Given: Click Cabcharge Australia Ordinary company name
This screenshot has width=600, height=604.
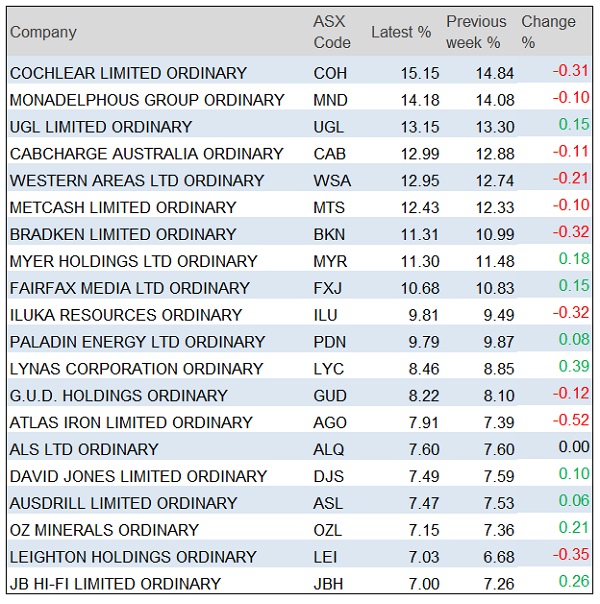Looking at the screenshot, I should 146,154.
